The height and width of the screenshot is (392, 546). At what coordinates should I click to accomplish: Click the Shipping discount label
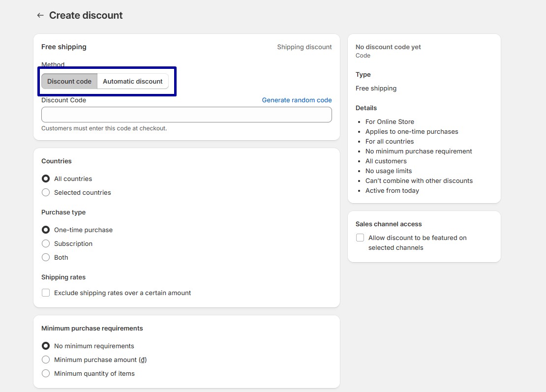point(304,47)
